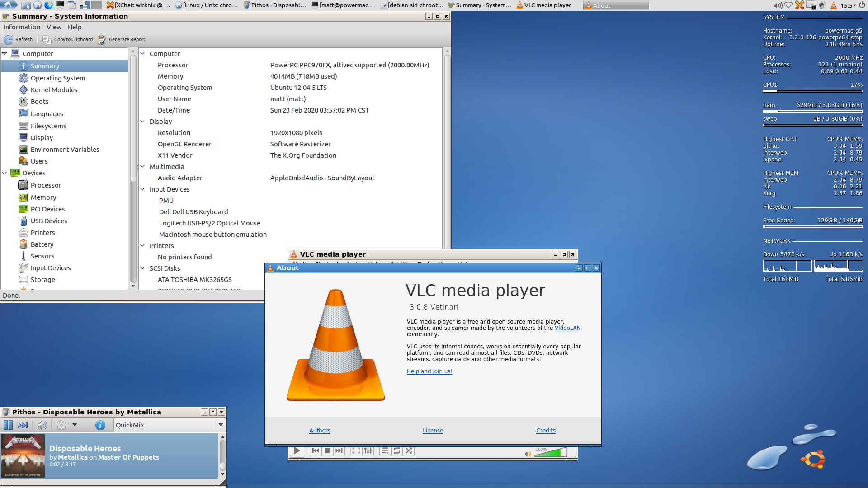
Task: Toggle the VLC playlist view
Action: pyautogui.click(x=385, y=450)
